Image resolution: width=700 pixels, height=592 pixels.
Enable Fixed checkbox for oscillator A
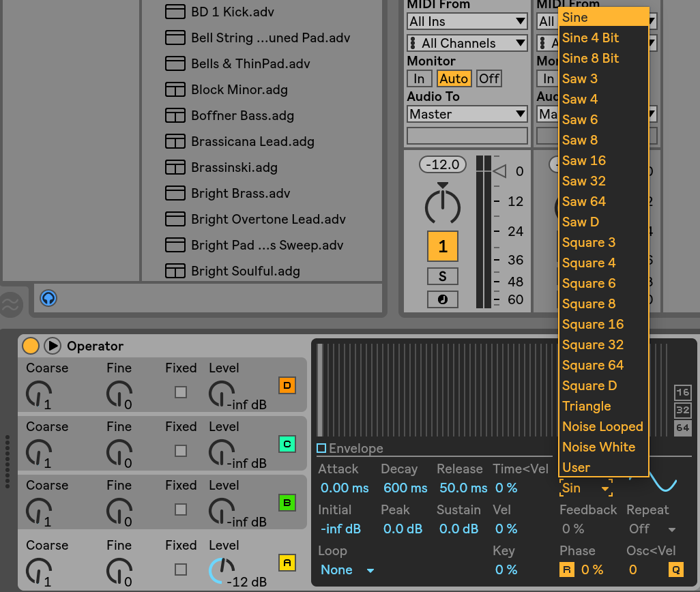181,569
